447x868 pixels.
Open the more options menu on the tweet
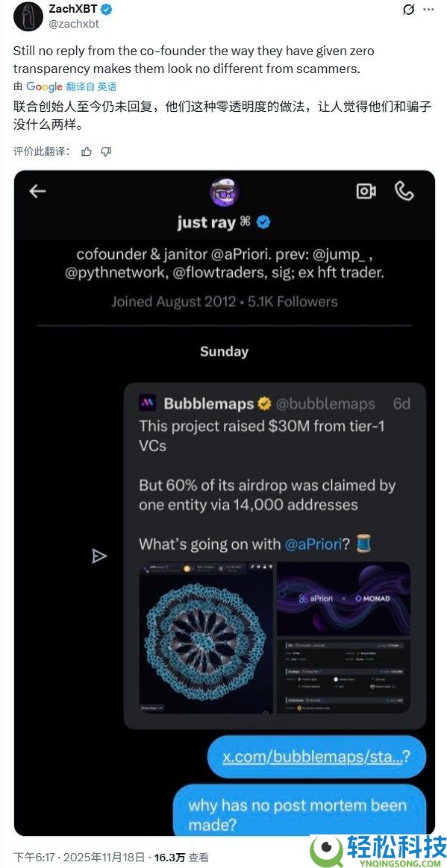(x=428, y=9)
